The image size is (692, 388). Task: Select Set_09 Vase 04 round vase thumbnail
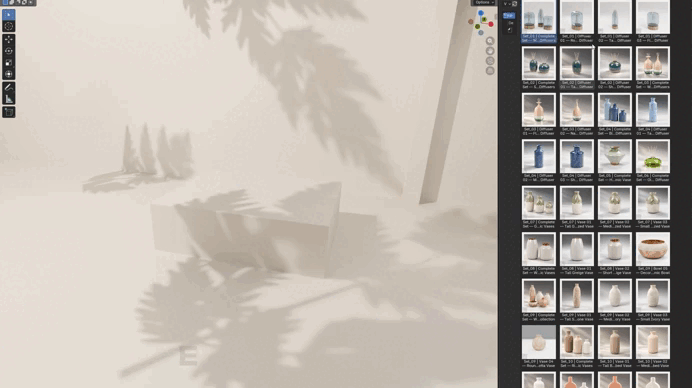coord(538,347)
